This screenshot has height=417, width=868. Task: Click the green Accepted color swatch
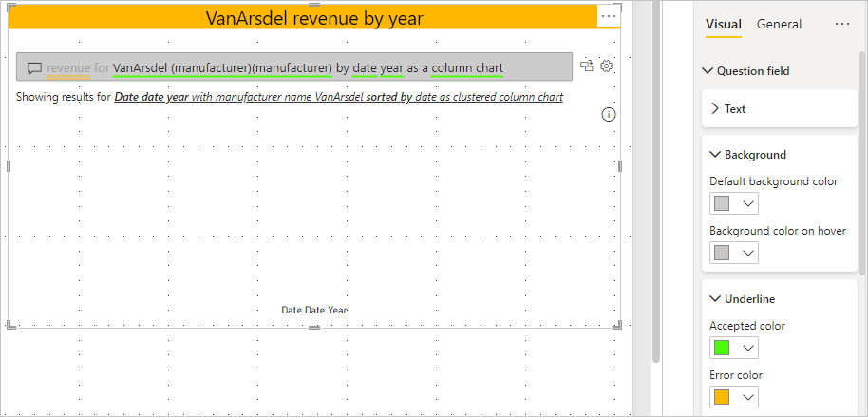click(722, 348)
